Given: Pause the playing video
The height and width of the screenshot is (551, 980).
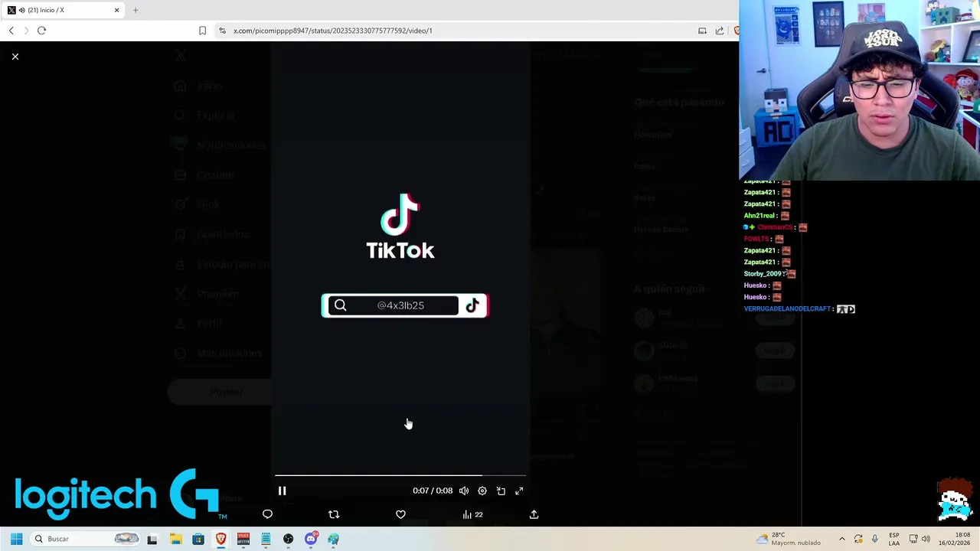Looking at the screenshot, I should (x=282, y=491).
